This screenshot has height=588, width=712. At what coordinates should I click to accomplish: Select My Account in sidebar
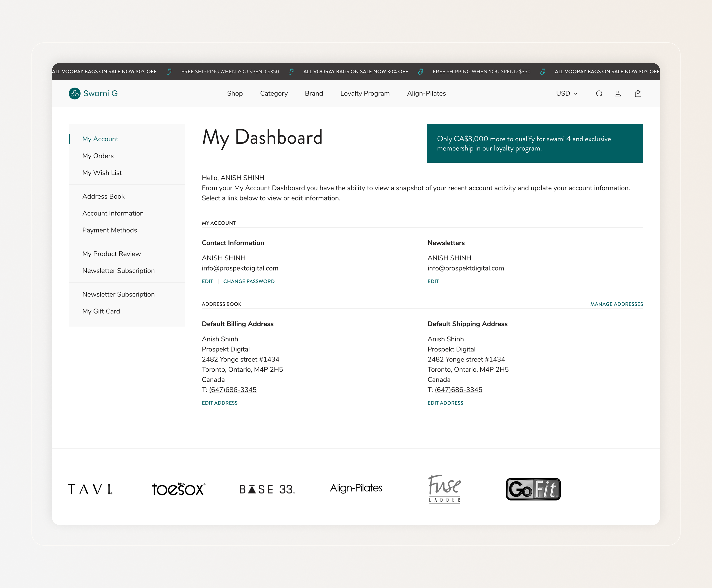100,139
